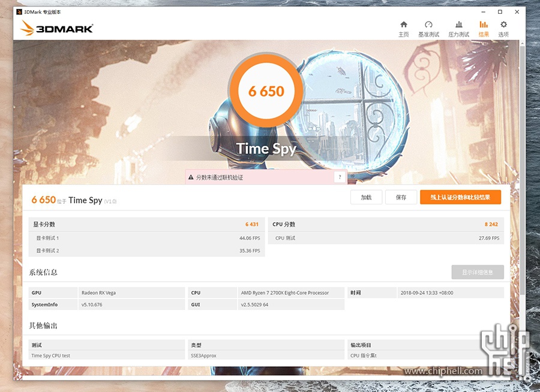Click the CPU 测试 row label
This screenshot has height=392, width=540.
pyautogui.click(x=285, y=238)
